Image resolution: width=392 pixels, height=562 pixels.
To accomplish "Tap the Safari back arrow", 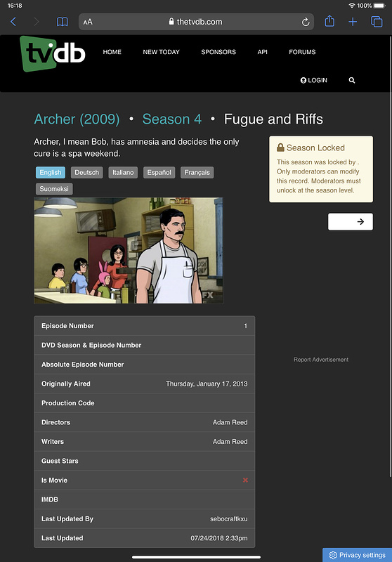I will (x=13, y=22).
